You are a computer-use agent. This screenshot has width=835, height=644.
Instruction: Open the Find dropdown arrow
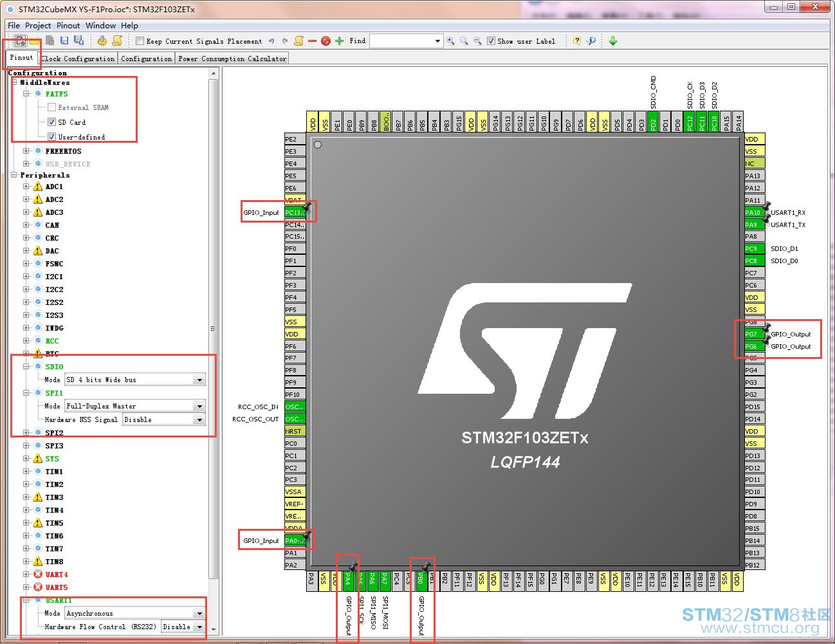coord(437,41)
